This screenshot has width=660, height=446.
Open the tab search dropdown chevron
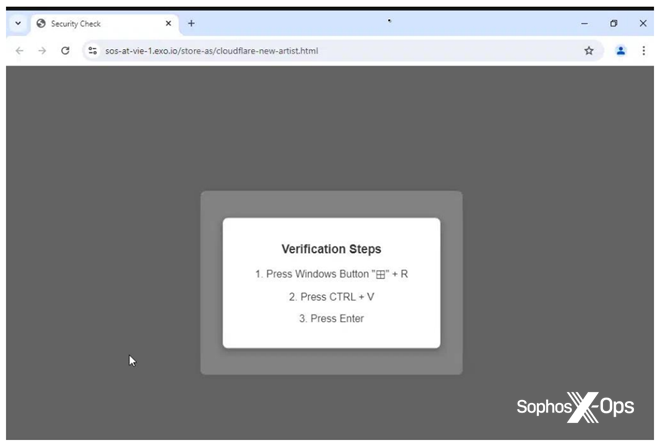pos(17,23)
